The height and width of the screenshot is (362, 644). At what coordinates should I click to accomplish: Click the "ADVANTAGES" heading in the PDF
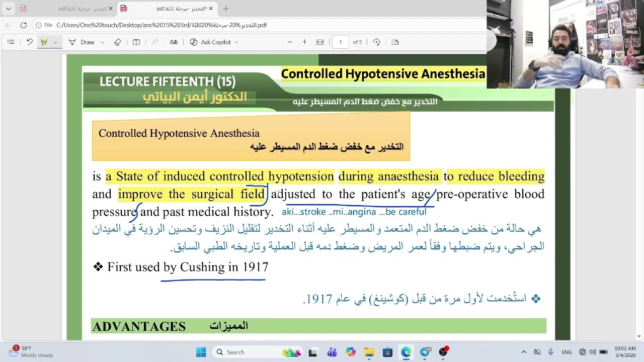pos(139,327)
